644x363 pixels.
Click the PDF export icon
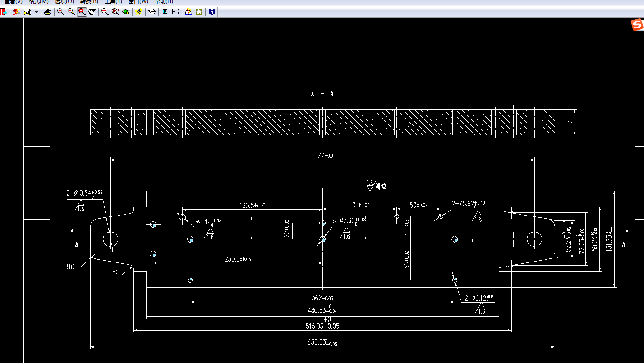17,12
